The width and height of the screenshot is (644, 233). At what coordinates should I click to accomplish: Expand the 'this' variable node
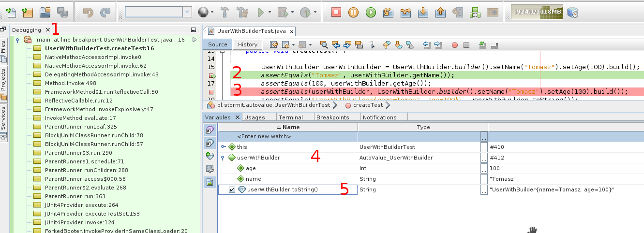point(223,147)
